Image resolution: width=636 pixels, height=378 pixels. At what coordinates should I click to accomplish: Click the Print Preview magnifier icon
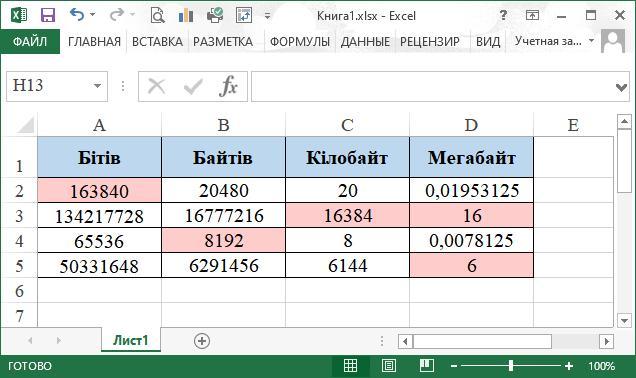(x=157, y=15)
